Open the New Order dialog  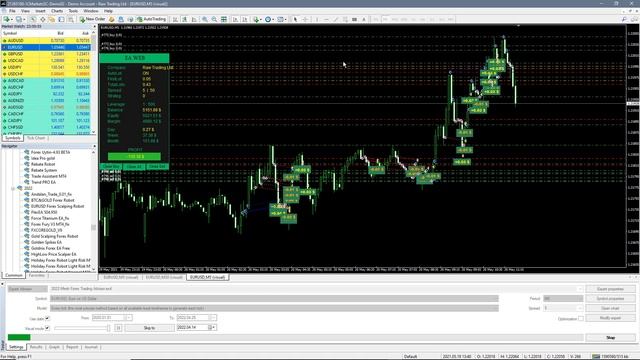93,19
